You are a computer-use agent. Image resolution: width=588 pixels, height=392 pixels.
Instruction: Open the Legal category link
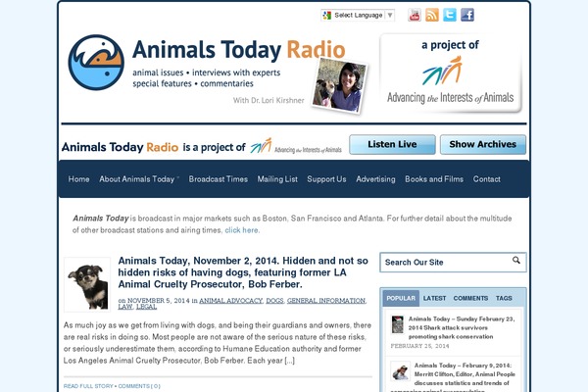point(146,307)
